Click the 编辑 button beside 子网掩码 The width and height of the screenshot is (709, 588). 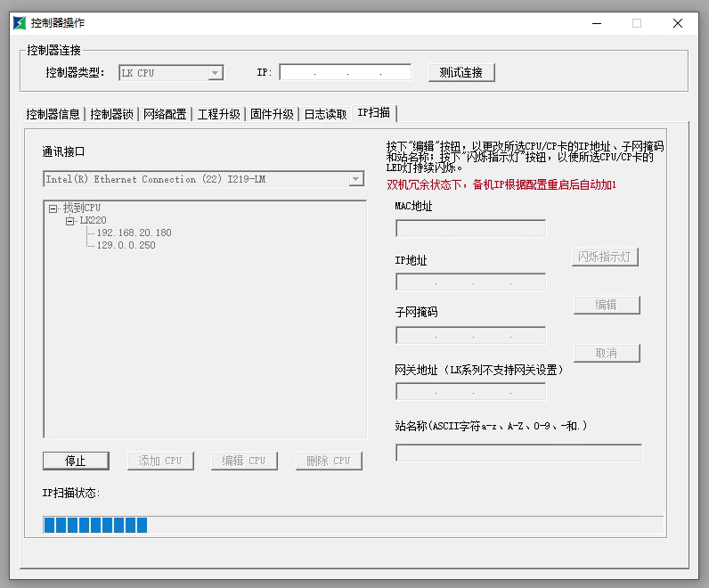[x=607, y=305]
